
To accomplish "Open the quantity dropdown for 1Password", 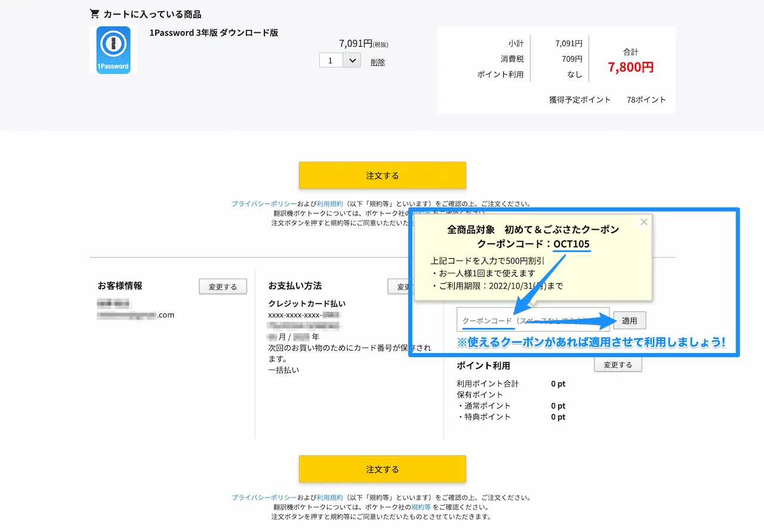I will 340,60.
